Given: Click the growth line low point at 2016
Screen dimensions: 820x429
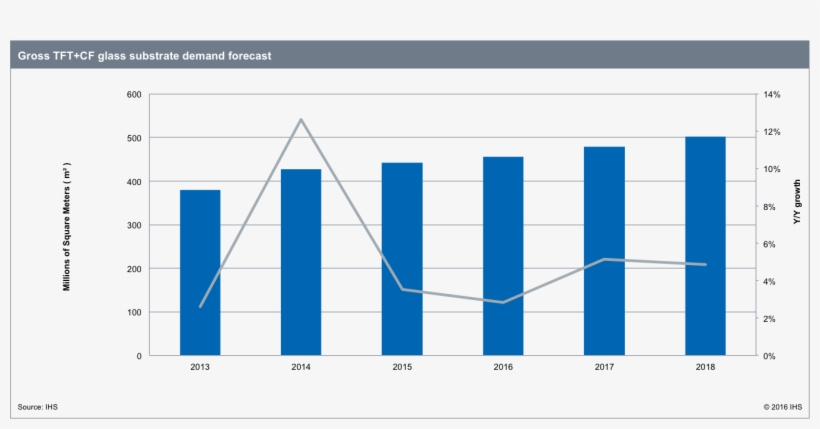Looking at the screenshot, I should click(x=503, y=302).
